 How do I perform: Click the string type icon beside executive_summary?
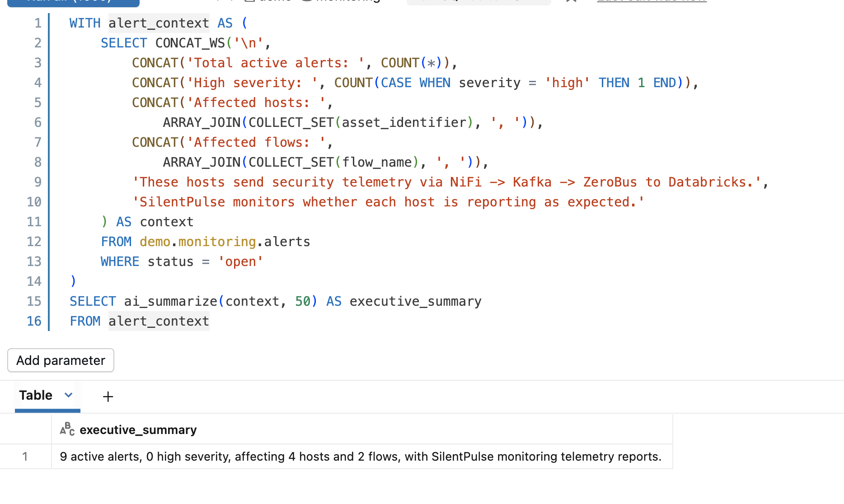coord(67,429)
